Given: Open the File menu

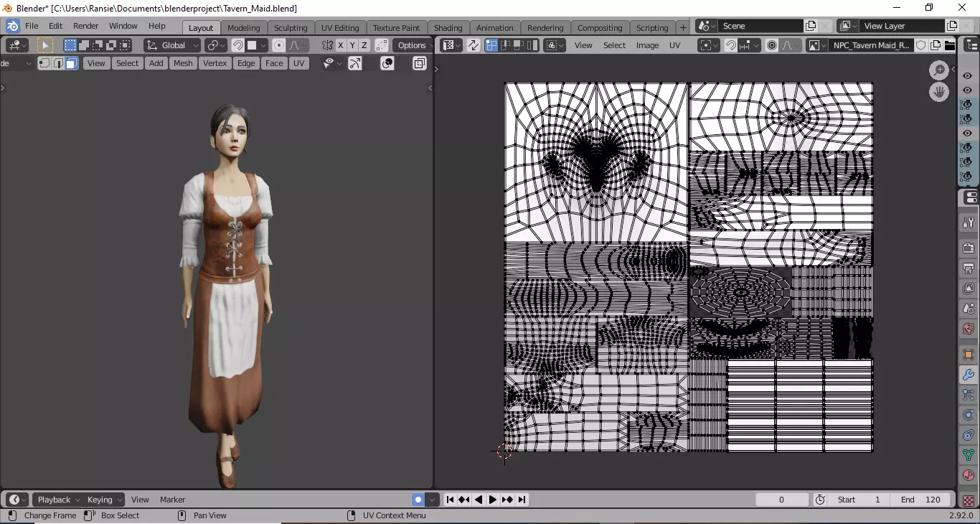Looking at the screenshot, I should tap(32, 26).
